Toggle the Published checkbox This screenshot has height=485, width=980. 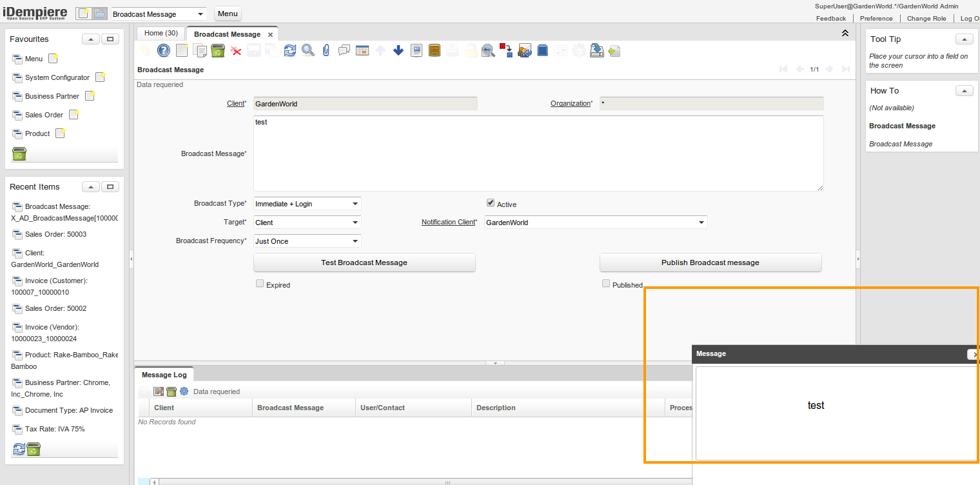[606, 284]
